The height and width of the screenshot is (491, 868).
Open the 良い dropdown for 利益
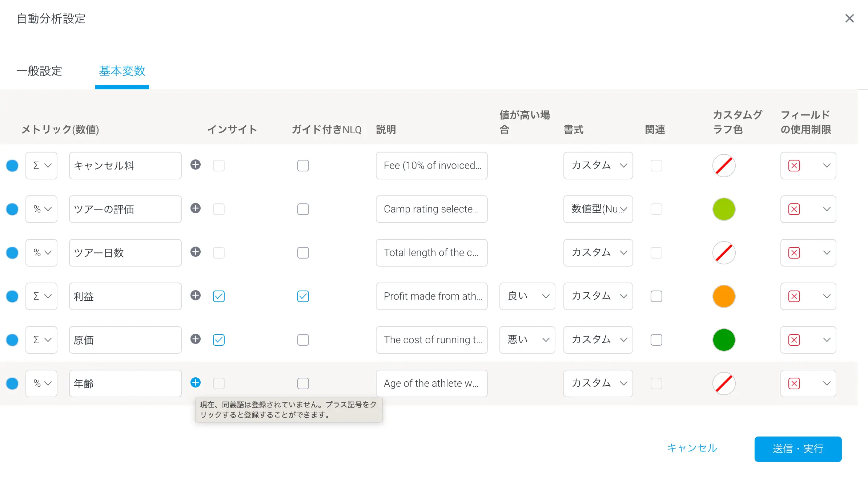527,296
